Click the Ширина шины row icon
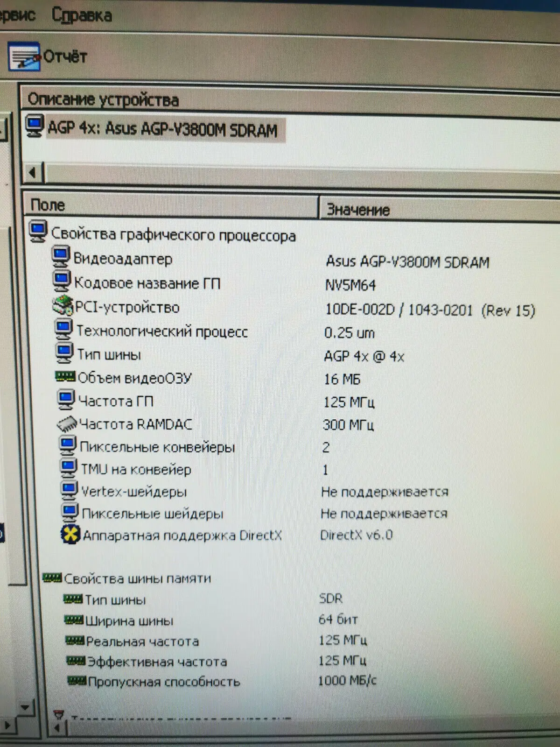Image resolution: width=560 pixels, height=747 pixels. coord(74,620)
